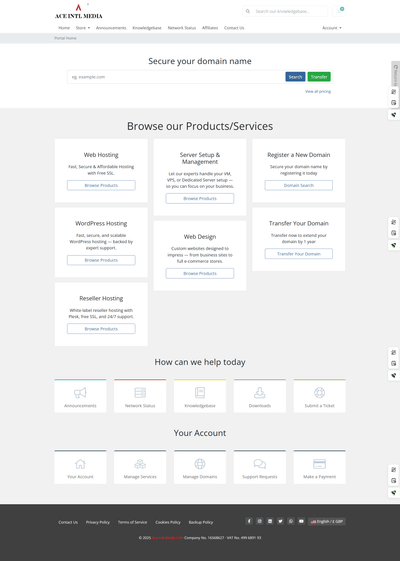Viewport: 400px width, 561px height.
Task: Follow the View all pricing link
Action: click(318, 92)
